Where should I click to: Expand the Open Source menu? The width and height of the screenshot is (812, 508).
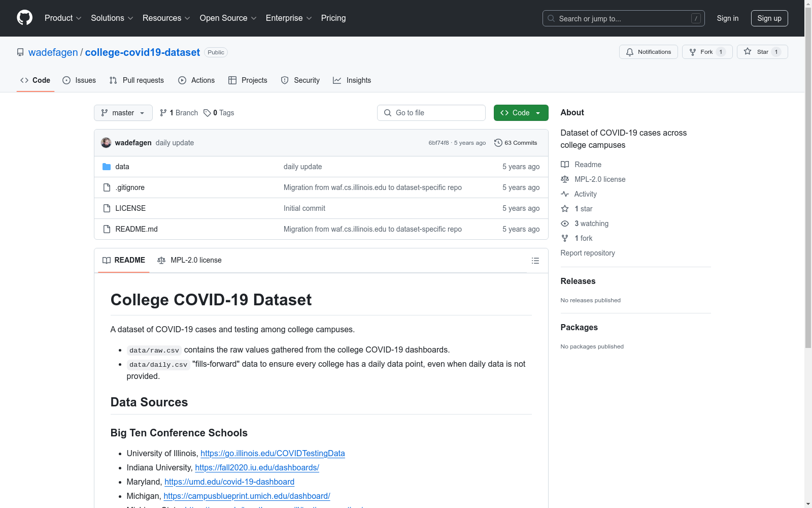coord(228,18)
